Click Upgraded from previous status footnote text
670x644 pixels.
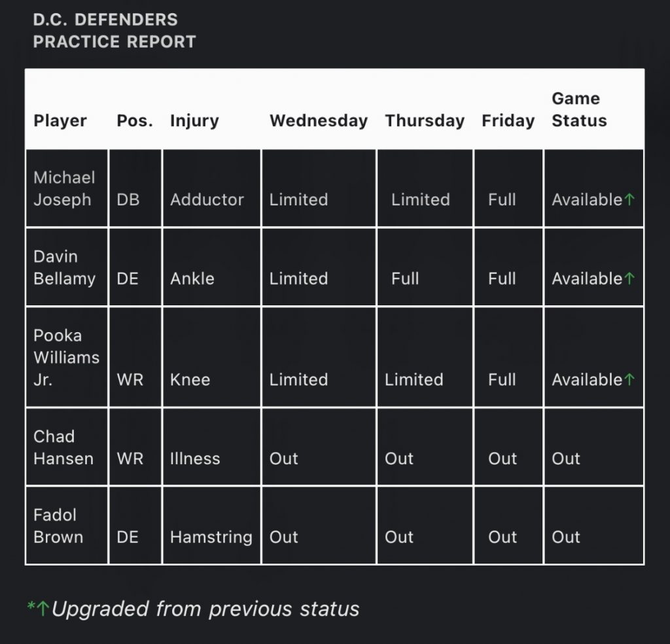(205, 609)
